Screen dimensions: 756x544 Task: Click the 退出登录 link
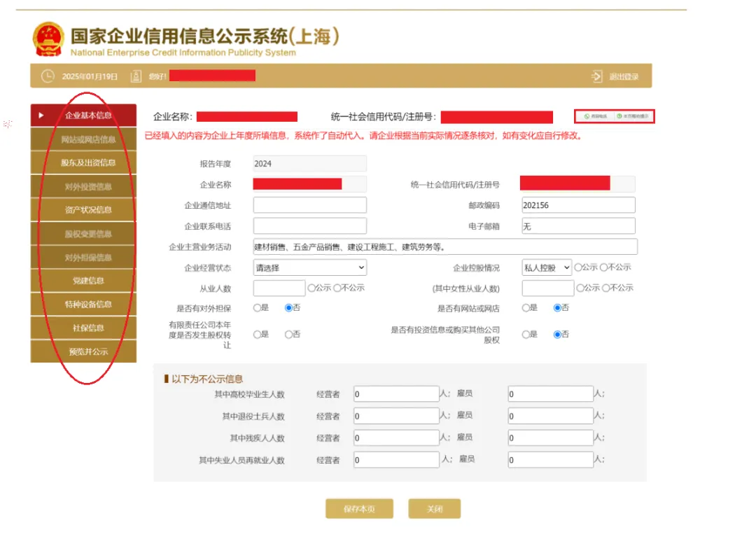click(624, 77)
